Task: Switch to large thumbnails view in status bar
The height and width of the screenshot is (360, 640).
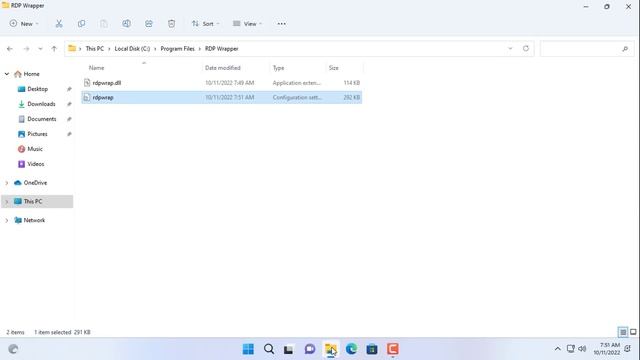Action: tap(633, 332)
